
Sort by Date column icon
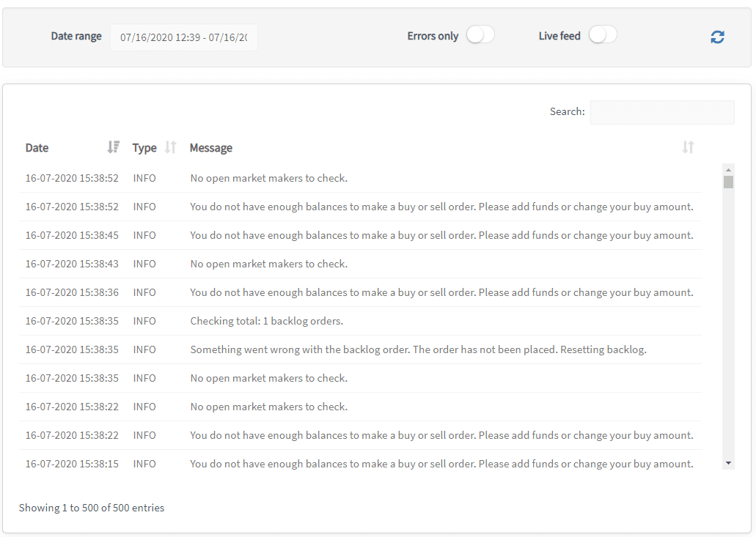click(114, 147)
